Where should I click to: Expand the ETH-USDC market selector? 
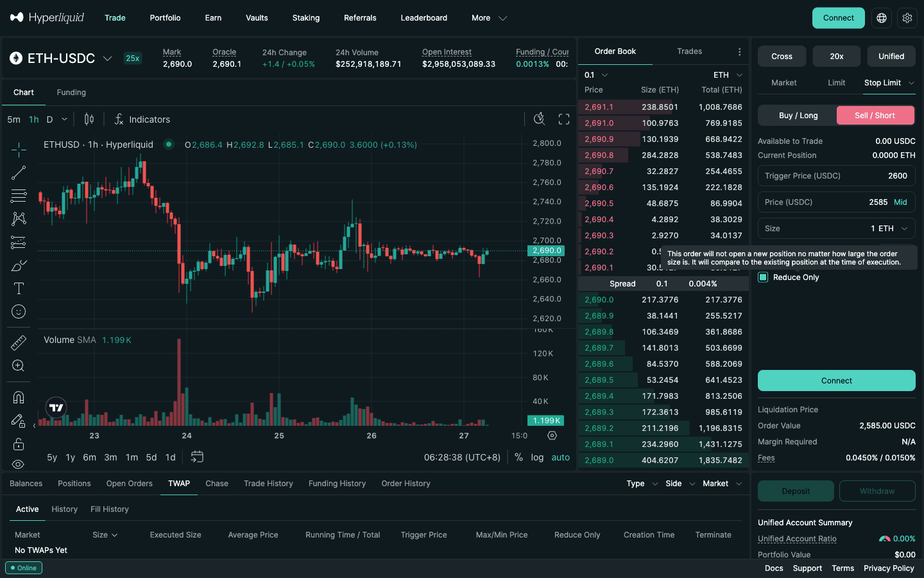pyautogui.click(x=62, y=58)
